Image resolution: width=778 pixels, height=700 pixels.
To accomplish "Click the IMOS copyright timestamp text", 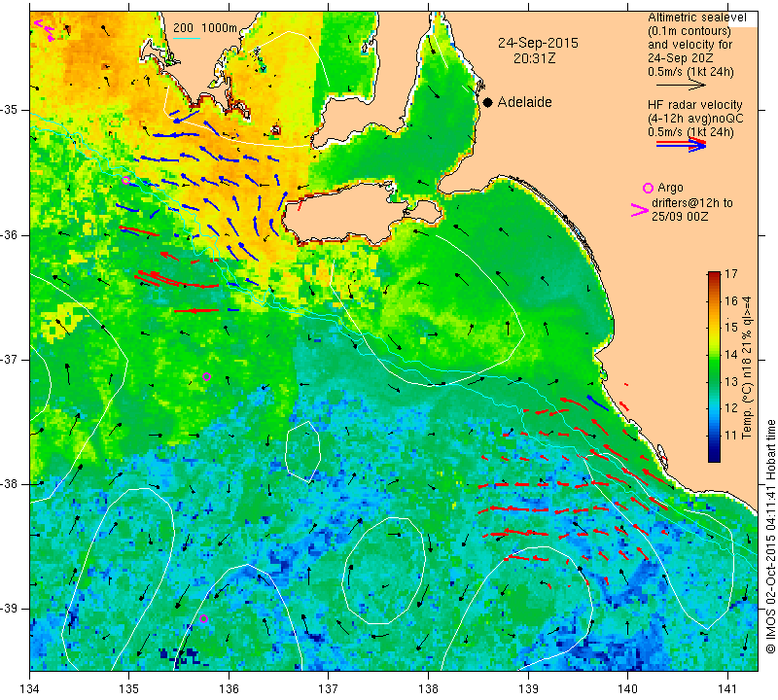I will [770, 536].
